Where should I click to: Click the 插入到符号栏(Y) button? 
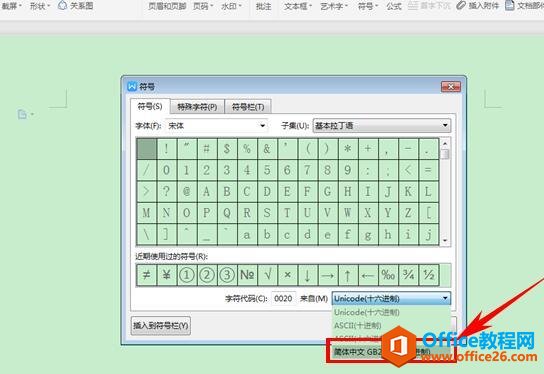click(x=161, y=325)
